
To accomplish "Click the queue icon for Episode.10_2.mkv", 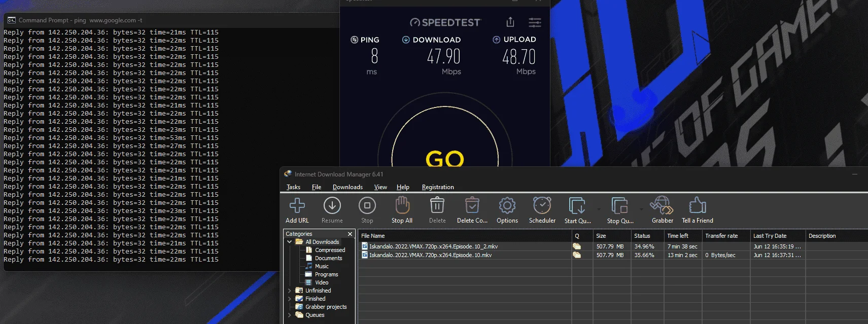I will 577,246.
